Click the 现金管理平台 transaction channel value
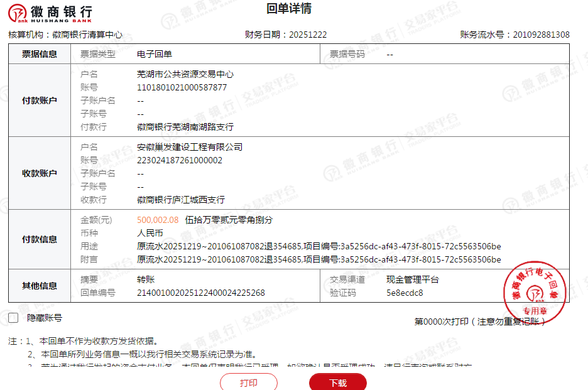 pyautogui.click(x=413, y=279)
